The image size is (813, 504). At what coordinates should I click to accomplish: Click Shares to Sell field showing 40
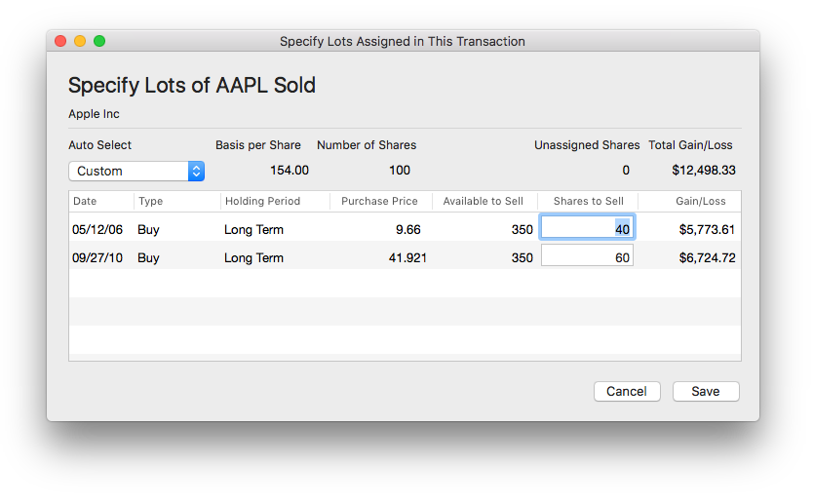tap(587, 229)
